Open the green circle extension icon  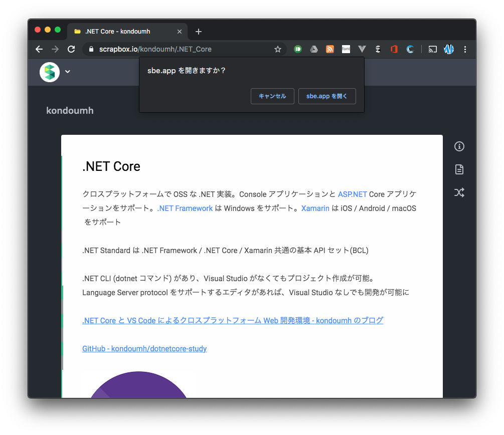coord(298,49)
